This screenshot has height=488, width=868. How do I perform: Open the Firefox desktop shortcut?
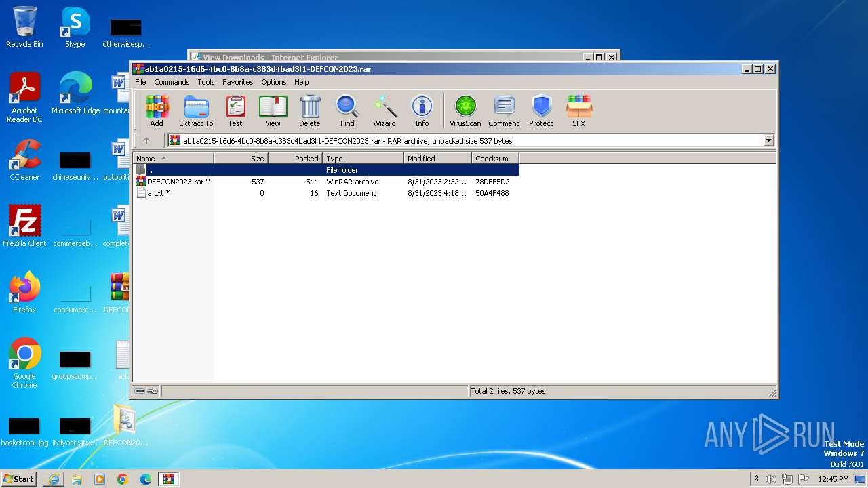pyautogui.click(x=24, y=293)
